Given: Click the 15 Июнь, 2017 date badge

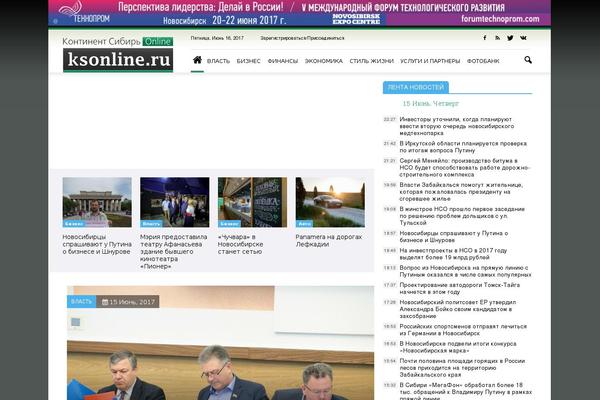Looking at the screenshot, I should (x=128, y=302).
